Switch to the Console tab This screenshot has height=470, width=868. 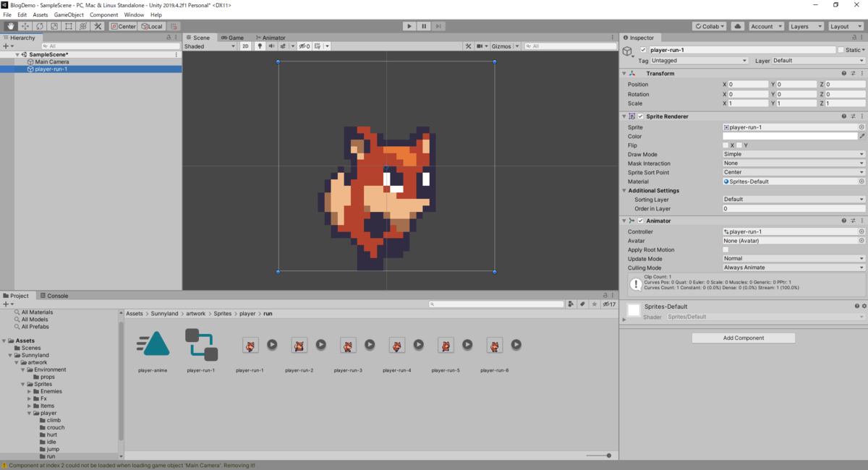pos(54,296)
